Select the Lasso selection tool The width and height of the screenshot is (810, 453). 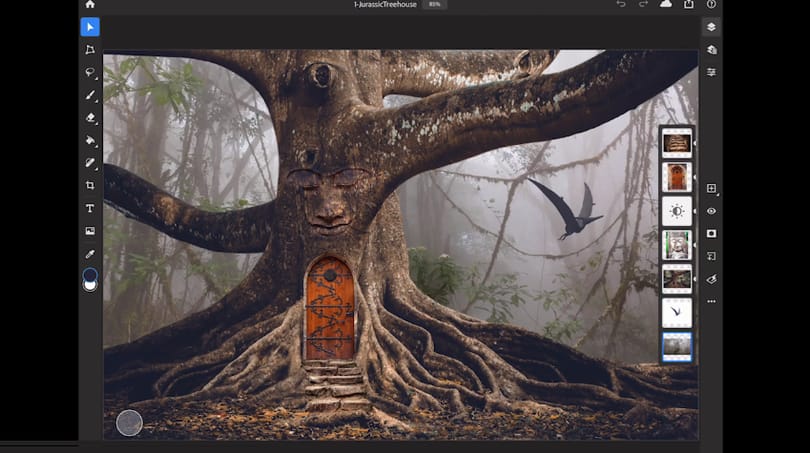click(90, 72)
